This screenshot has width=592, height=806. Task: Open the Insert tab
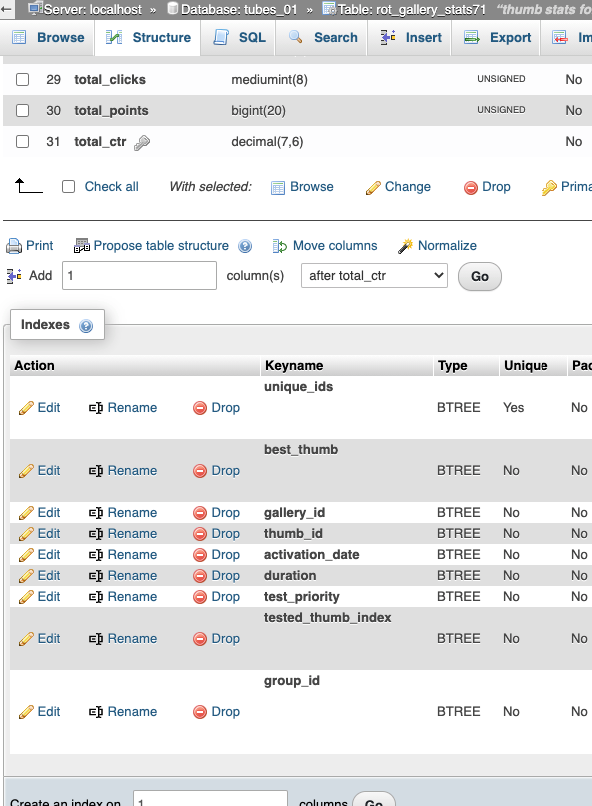(411, 38)
